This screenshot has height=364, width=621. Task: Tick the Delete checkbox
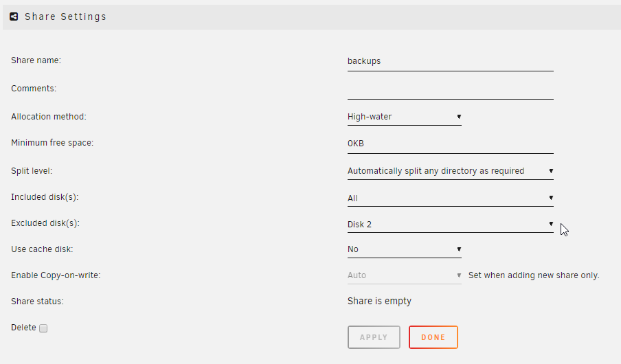click(x=43, y=328)
